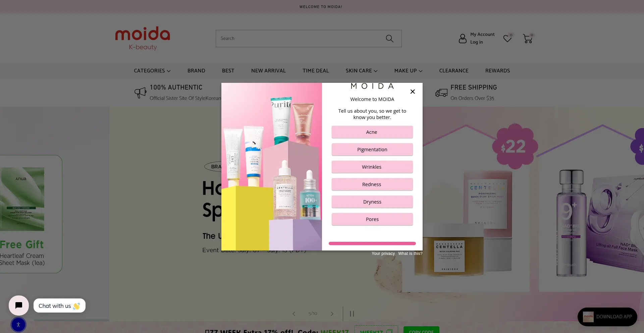This screenshot has width=644, height=333.
Task: Open the REWARDS menu item
Action: (x=497, y=71)
